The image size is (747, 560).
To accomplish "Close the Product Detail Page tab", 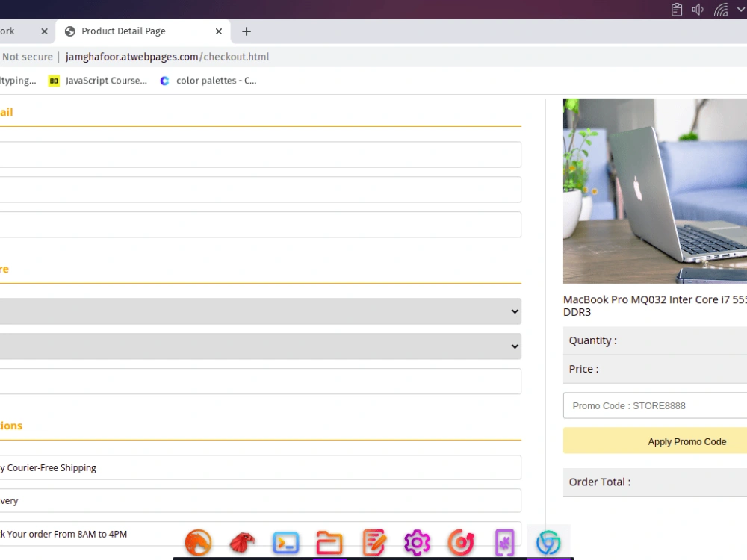I will click(219, 31).
